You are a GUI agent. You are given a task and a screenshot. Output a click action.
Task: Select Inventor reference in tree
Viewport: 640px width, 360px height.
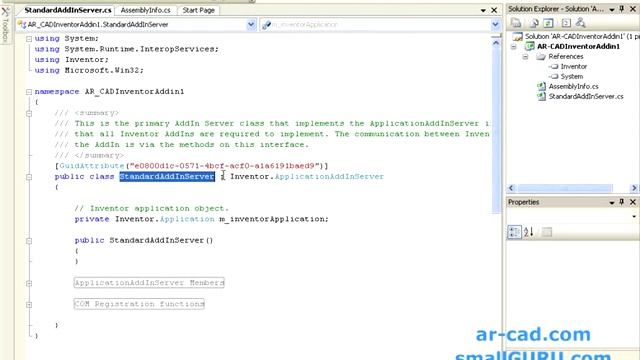pos(573,66)
